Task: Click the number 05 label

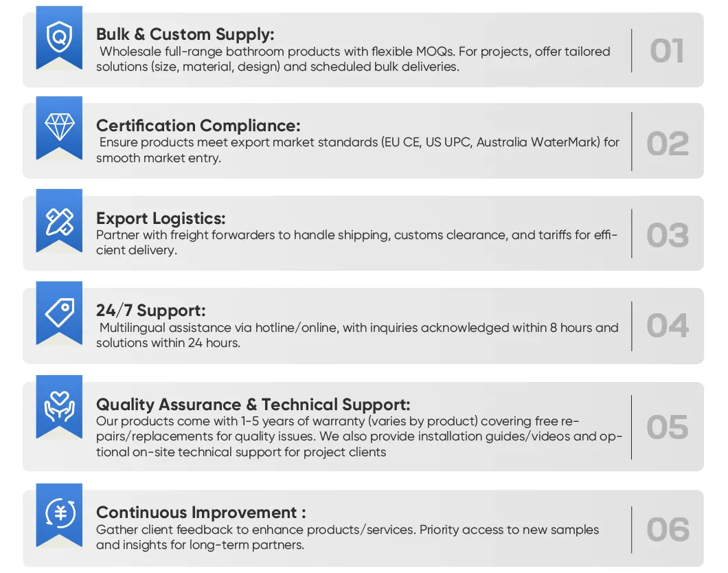Action: point(667,427)
